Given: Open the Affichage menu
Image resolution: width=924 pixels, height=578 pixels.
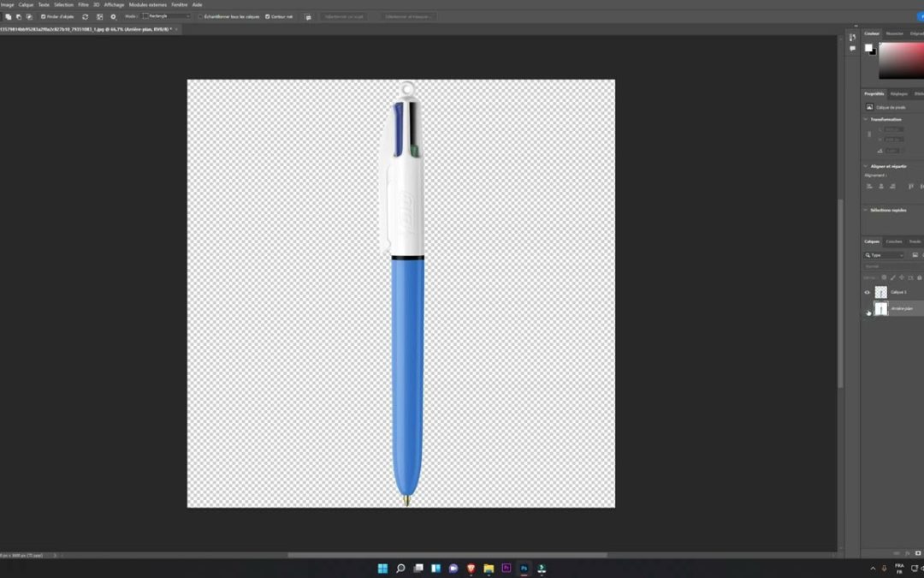Looking at the screenshot, I should pyautogui.click(x=115, y=5).
